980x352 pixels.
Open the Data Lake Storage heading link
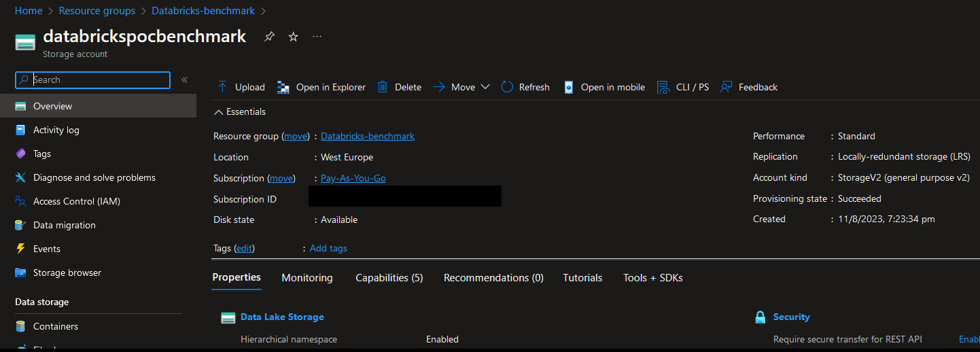tap(282, 317)
